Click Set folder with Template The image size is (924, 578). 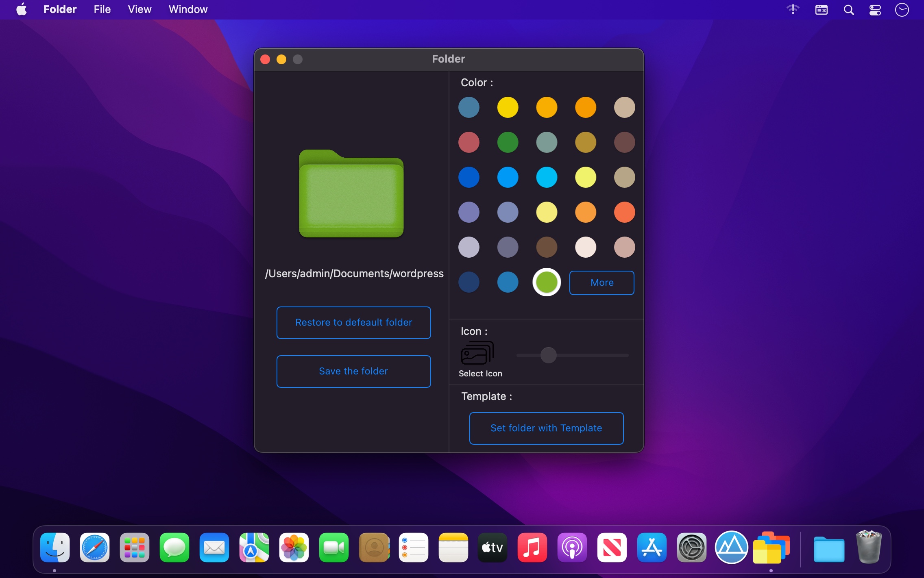(x=546, y=428)
